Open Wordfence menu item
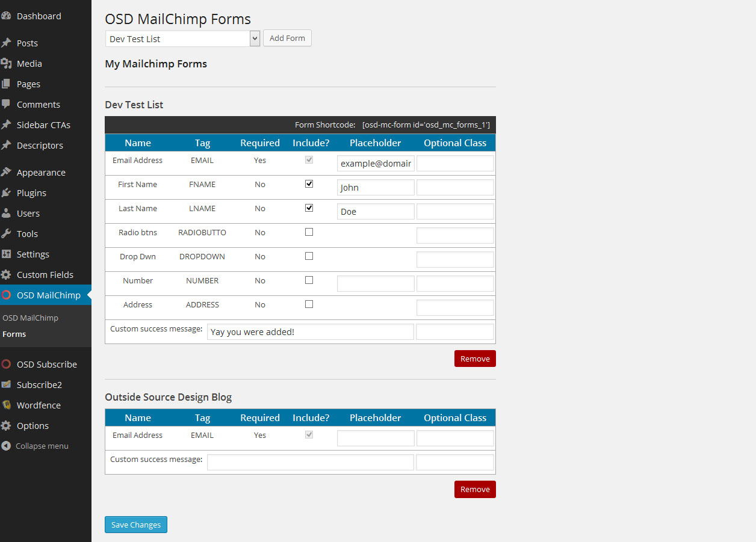This screenshot has width=756, height=542. 39,405
